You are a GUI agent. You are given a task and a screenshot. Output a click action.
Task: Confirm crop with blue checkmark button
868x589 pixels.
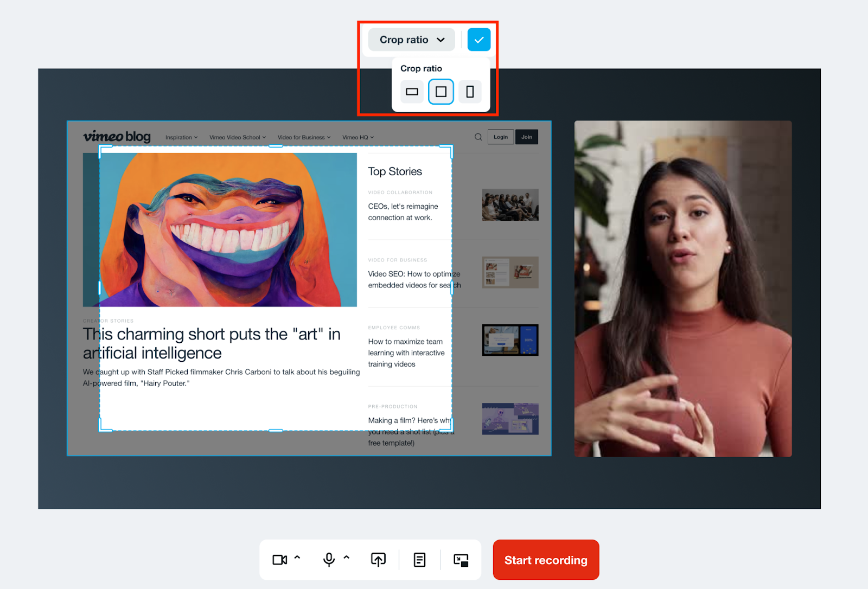(478, 40)
